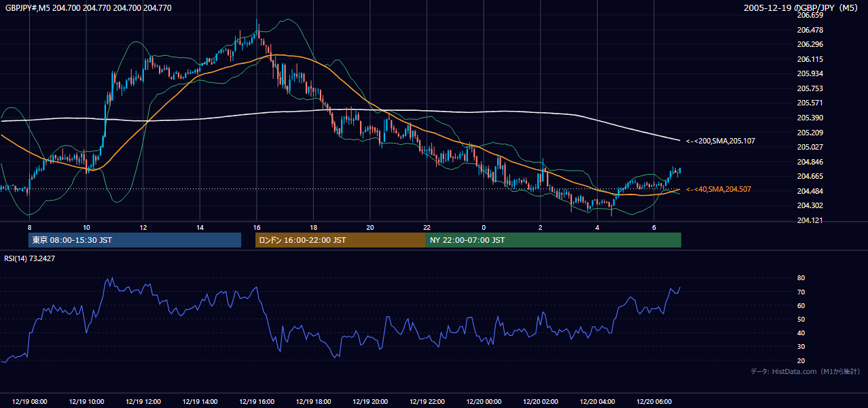Click the 205.934 price axis label
The image size is (868, 408).
pos(810,73)
